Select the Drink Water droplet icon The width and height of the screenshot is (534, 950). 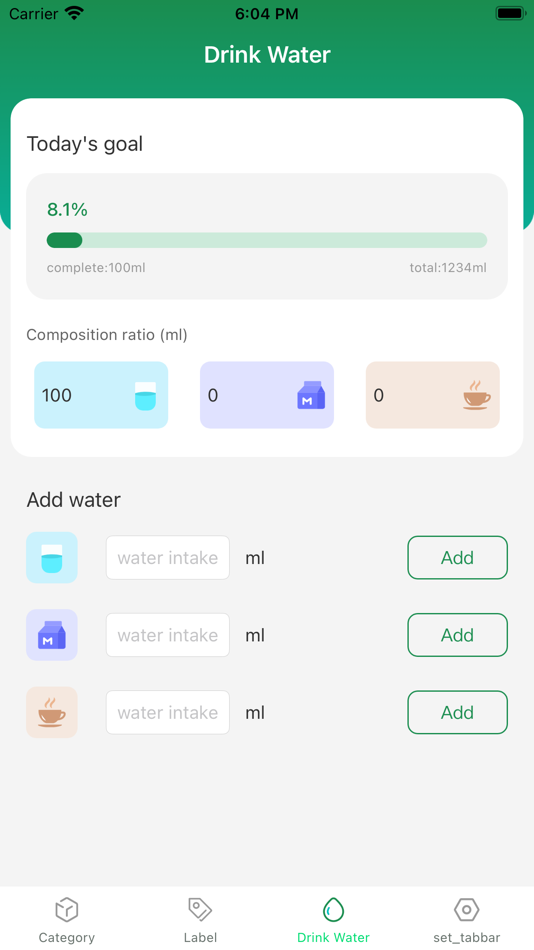(333, 909)
